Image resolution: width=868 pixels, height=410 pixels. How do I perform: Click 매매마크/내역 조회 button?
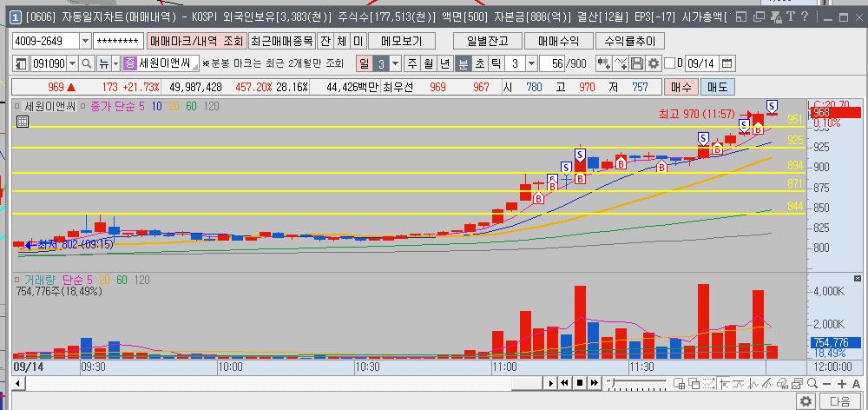[196, 41]
